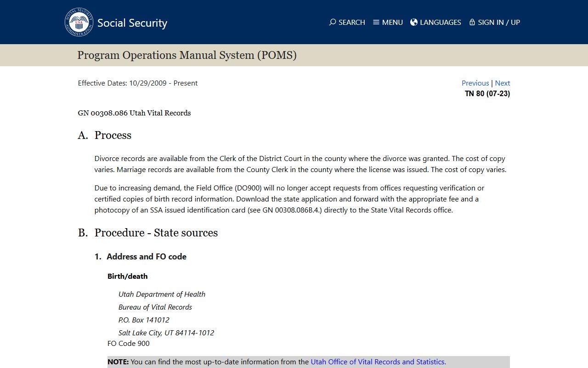
Task: Click the padlock sign-in icon
Action: 472,22
